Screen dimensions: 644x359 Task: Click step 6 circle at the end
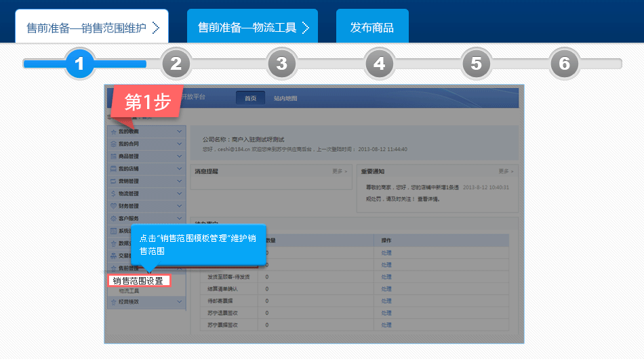[x=564, y=64]
